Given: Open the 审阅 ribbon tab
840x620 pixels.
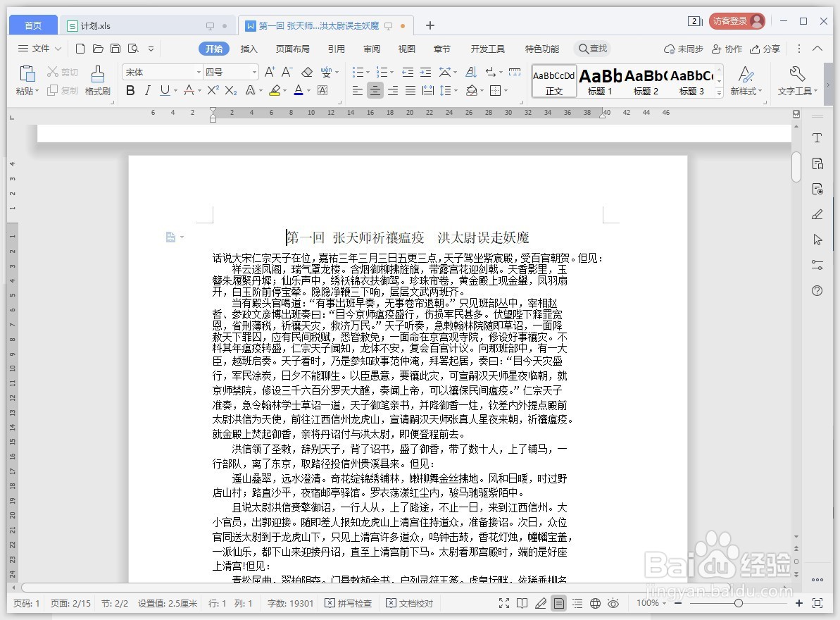Looking at the screenshot, I should [372, 49].
